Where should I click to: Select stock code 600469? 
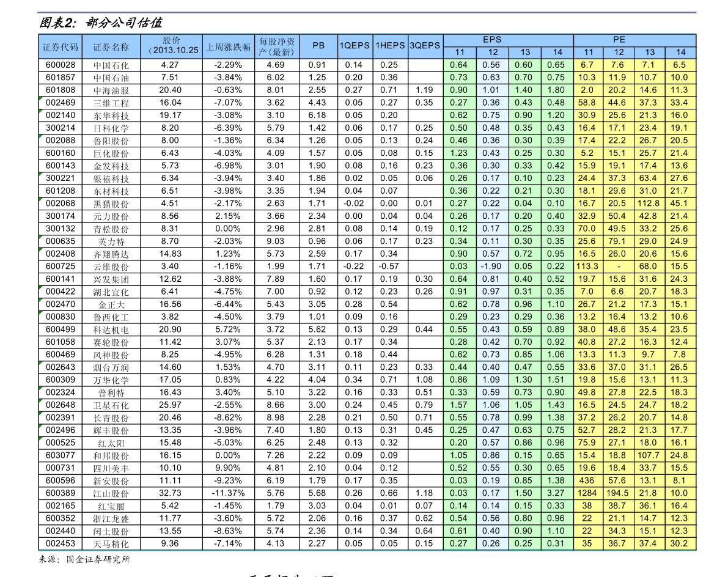[x=61, y=355]
